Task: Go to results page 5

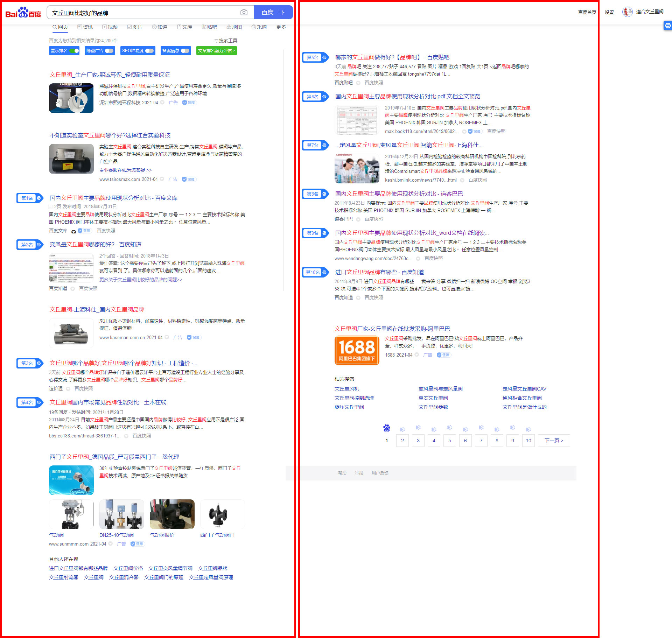Action: coord(450,441)
